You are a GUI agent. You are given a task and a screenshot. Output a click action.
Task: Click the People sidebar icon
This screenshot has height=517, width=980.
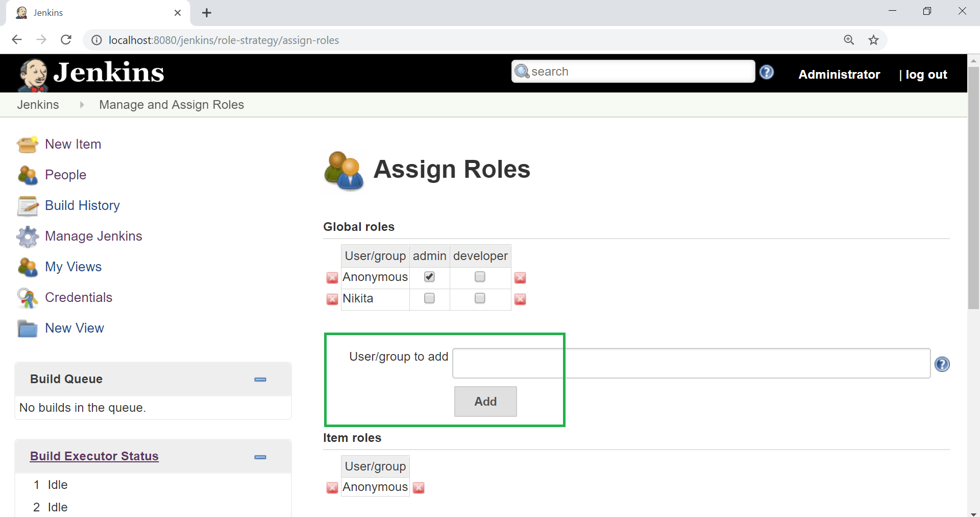click(28, 175)
